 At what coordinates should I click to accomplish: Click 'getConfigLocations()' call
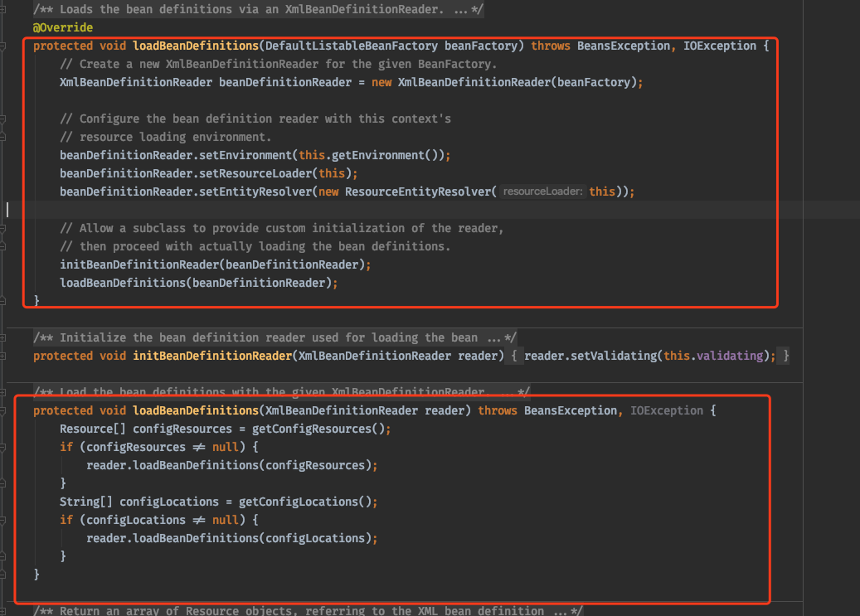(x=305, y=502)
